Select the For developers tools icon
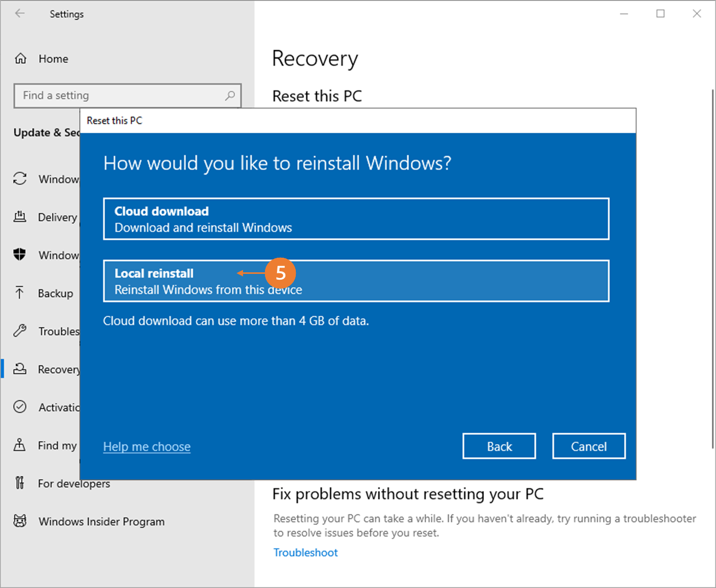Viewport: 716px width, 588px height. pyautogui.click(x=20, y=483)
